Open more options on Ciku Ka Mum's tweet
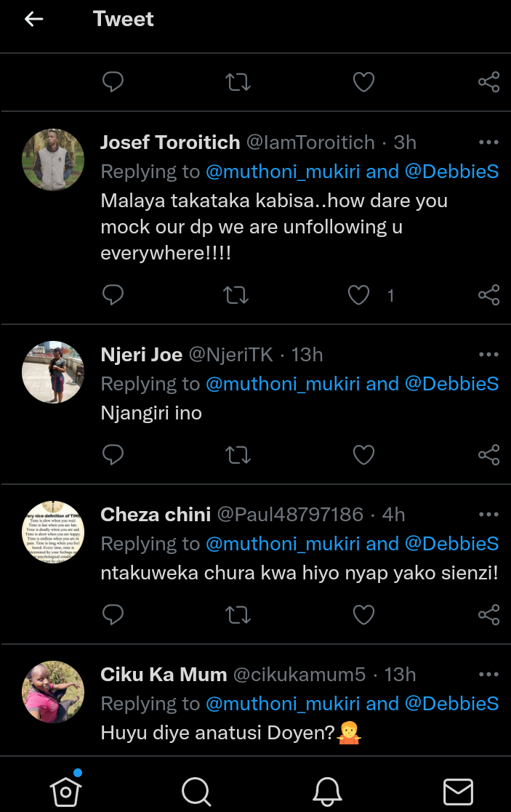The width and height of the screenshot is (511, 812). tap(488, 674)
